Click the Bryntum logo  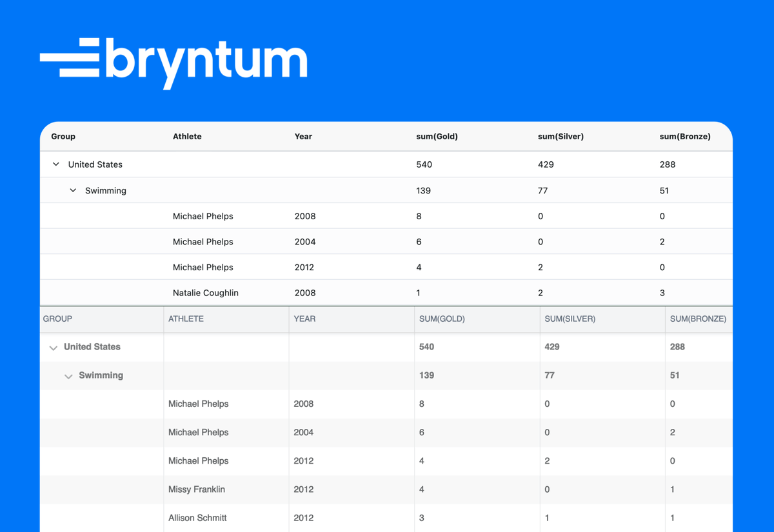point(174,61)
